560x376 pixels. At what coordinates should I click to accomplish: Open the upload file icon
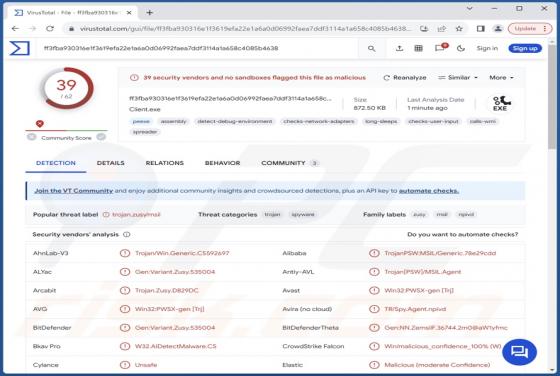[399, 48]
